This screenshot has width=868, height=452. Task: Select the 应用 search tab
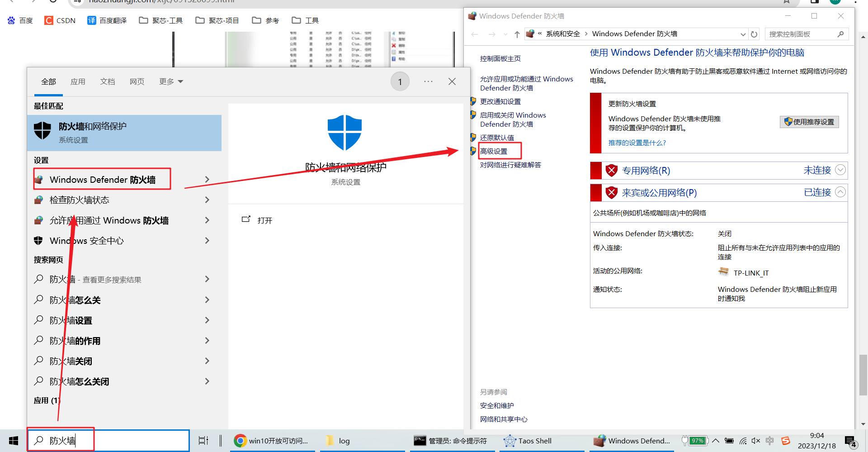78,81
